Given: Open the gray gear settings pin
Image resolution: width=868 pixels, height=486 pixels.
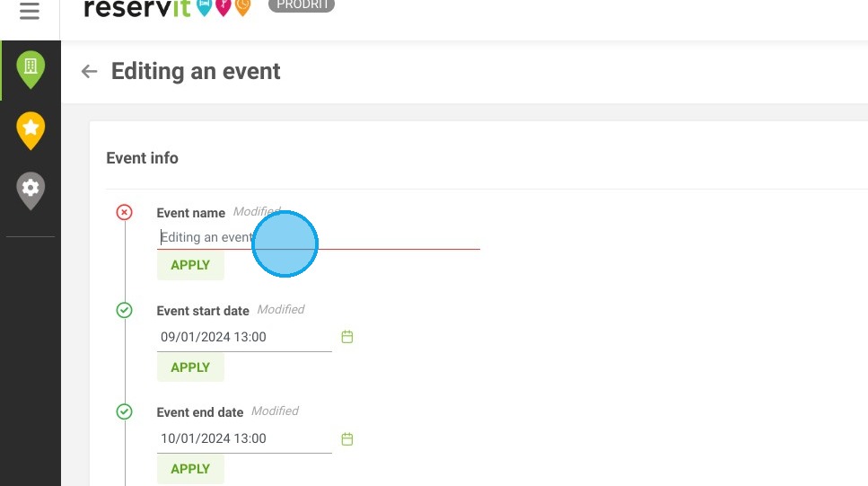Looking at the screenshot, I should 31,191.
